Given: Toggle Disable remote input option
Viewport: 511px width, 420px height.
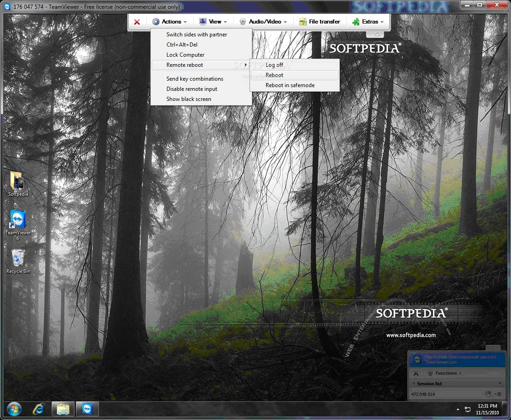Looking at the screenshot, I should click(191, 89).
